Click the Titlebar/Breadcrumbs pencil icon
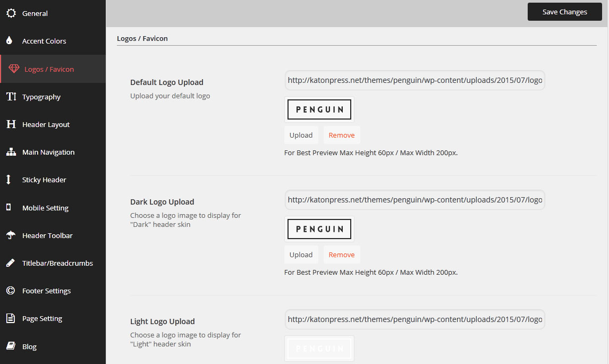This screenshot has height=364, width=609. point(10,263)
